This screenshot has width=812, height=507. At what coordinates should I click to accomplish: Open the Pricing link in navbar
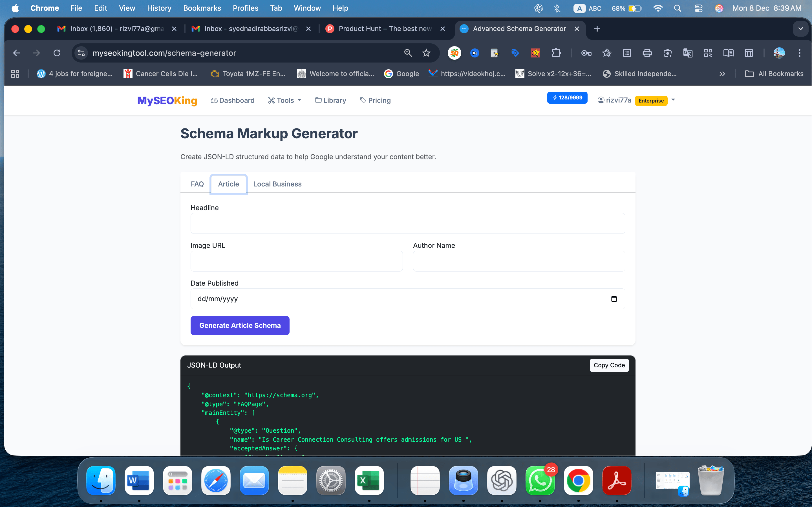tap(375, 100)
